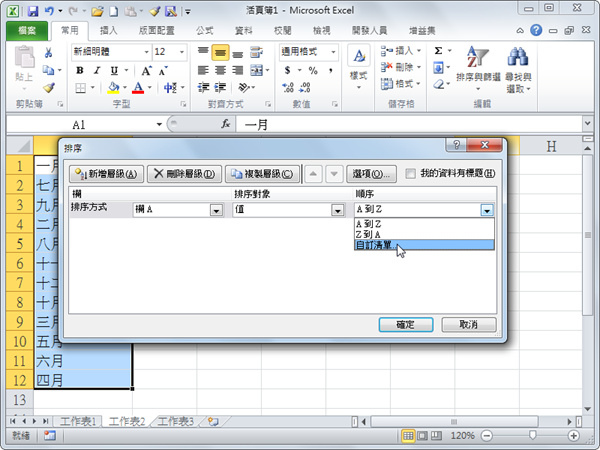
Task: Click the zoom in plus button
Action: 574,435
